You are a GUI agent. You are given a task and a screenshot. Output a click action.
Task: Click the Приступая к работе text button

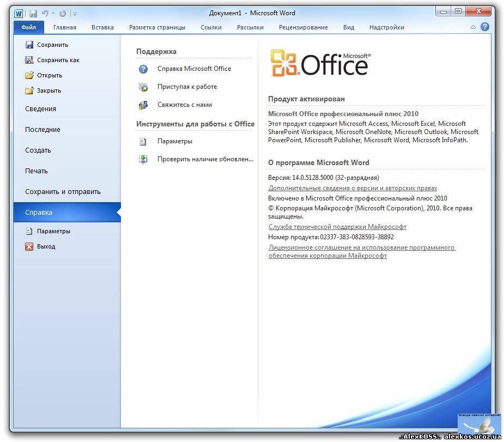[x=187, y=87]
